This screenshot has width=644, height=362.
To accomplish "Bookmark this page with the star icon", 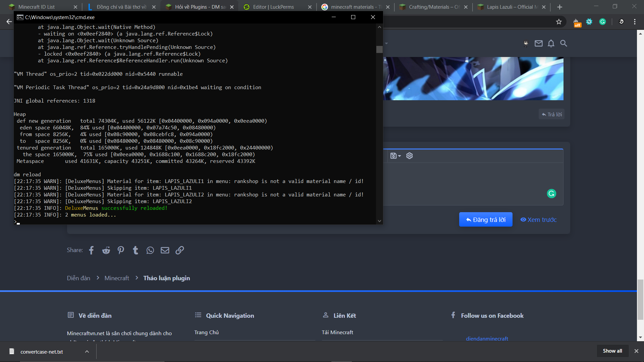I will [x=559, y=22].
